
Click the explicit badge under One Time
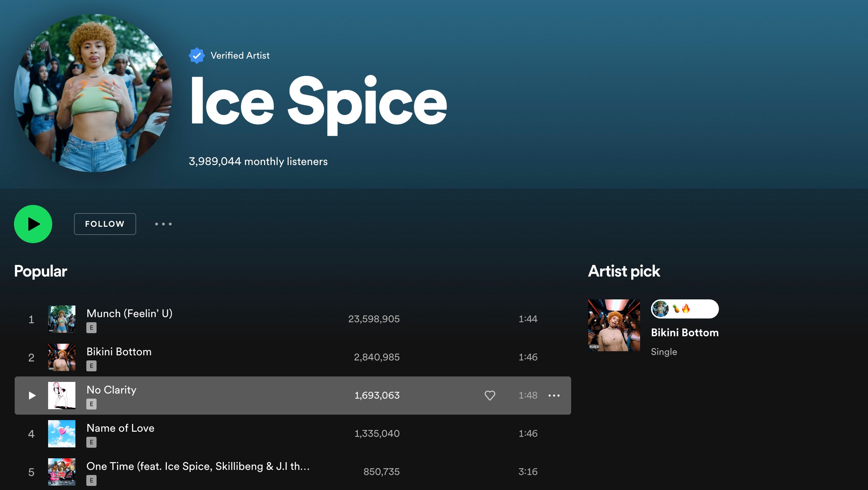(x=91, y=480)
